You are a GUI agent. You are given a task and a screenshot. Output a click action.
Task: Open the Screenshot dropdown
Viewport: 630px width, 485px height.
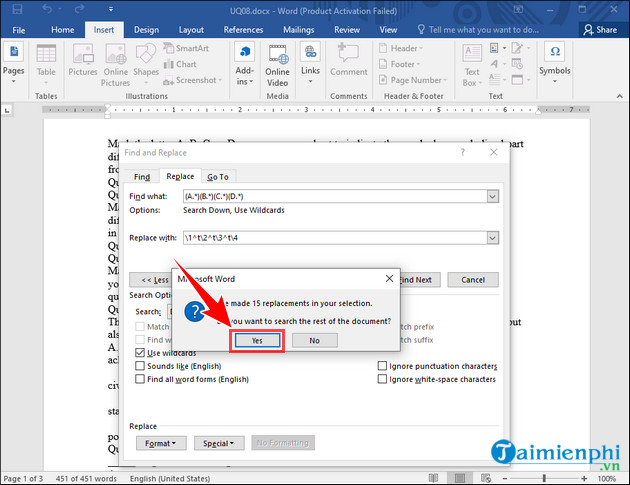click(x=192, y=80)
